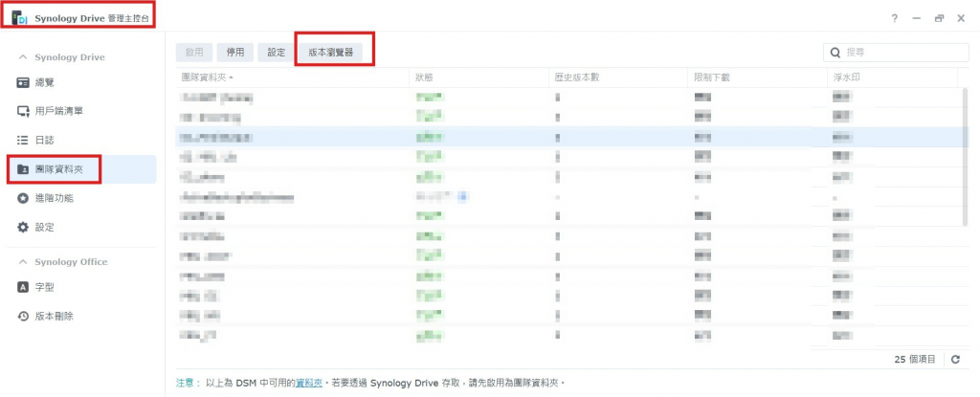Click the 總覽 overview icon
This screenshot has width=980, height=397.
point(23,82)
